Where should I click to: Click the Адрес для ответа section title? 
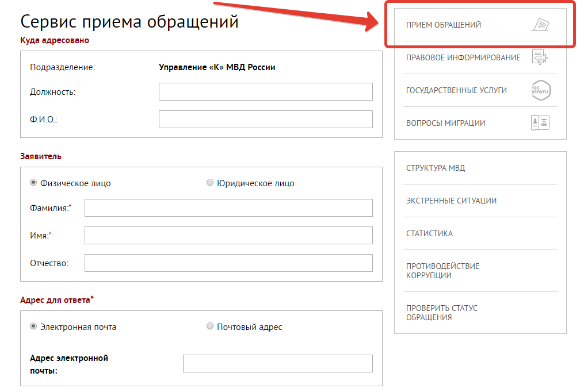[56, 300]
